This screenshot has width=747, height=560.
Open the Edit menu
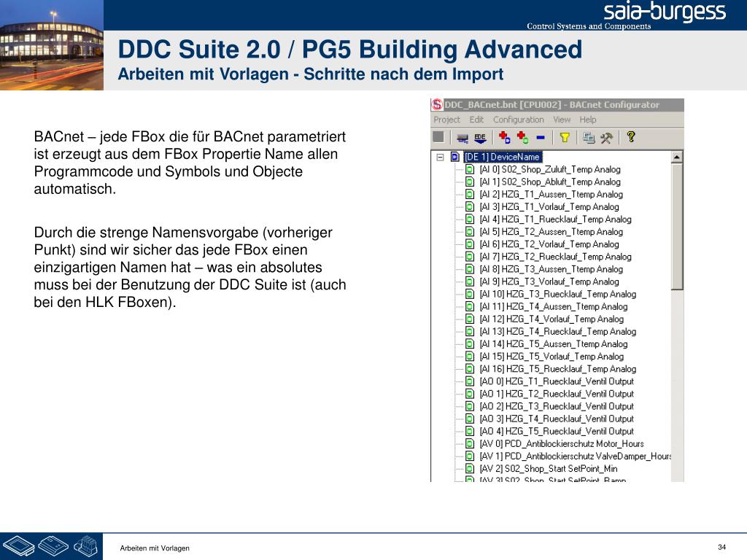tap(476, 120)
